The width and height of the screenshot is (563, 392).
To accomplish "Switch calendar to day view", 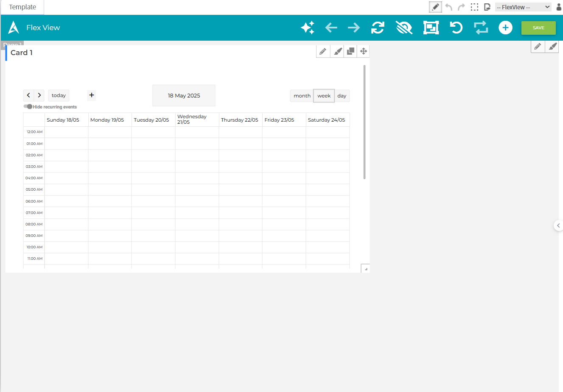I will point(342,96).
